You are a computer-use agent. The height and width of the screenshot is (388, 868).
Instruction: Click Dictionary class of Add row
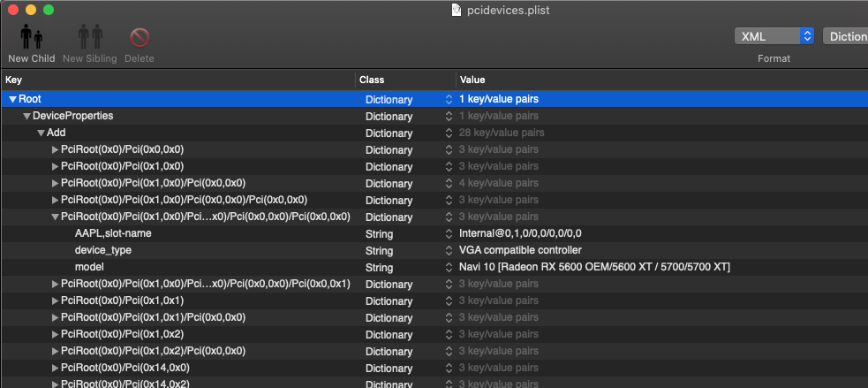point(389,133)
